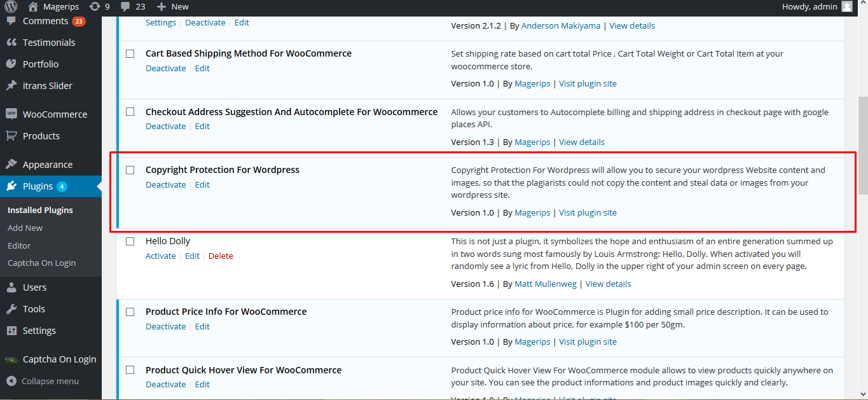Edit Product Quick Hover View plugin

[202, 384]
